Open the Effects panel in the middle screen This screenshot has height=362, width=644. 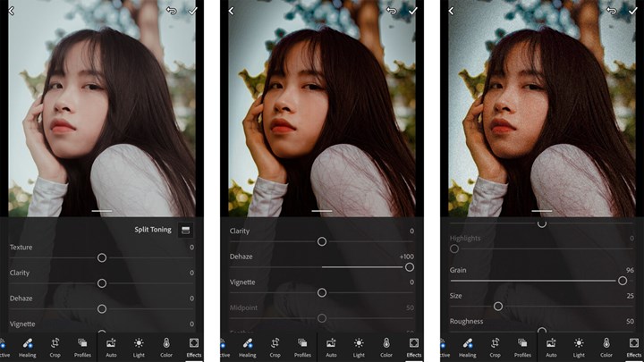coord(414,347)
